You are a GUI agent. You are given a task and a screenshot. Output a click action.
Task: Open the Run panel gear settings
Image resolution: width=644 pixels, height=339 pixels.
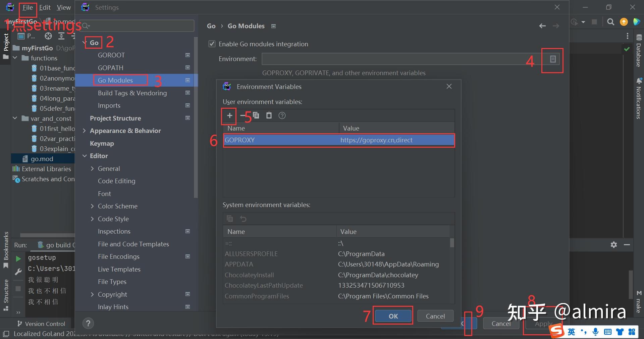[x=614, y=245]
